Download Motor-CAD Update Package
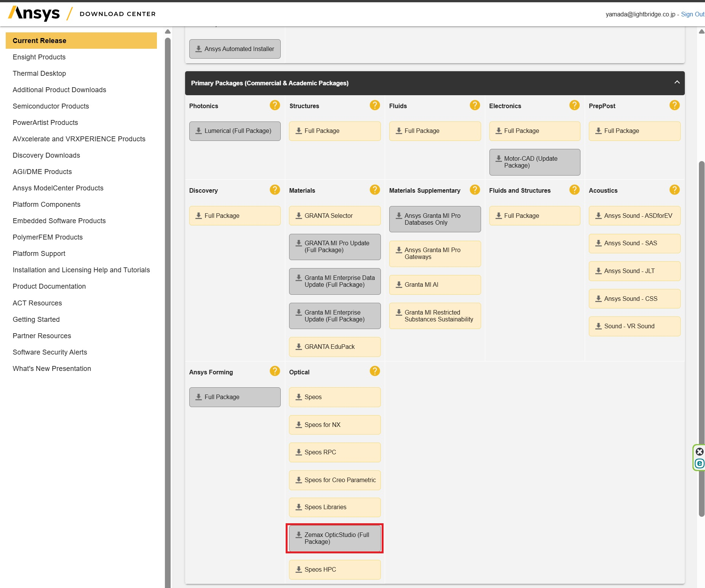Image resolution: width=705 pixels, height=588 pixels. pos(534,162)
